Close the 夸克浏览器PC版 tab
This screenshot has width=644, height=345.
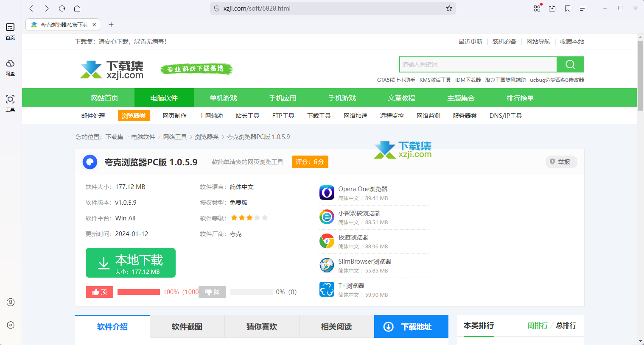(94, 25)
